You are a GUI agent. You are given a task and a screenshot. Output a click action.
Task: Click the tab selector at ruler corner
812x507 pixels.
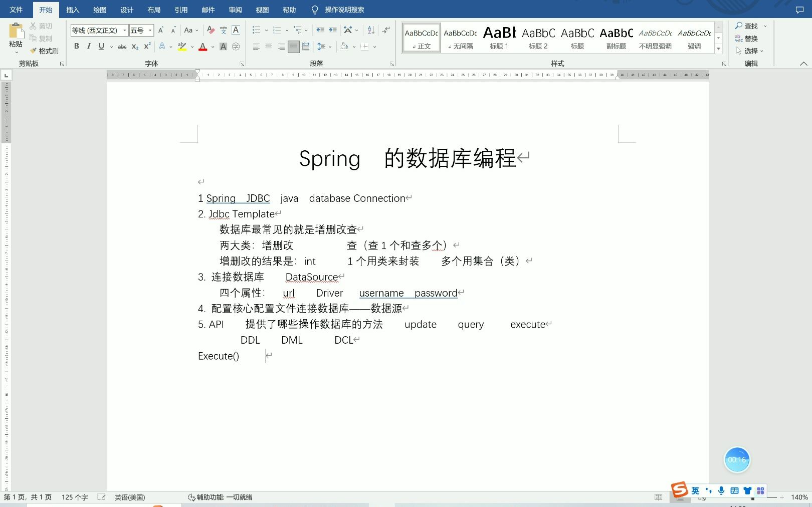tap(6, 75)
